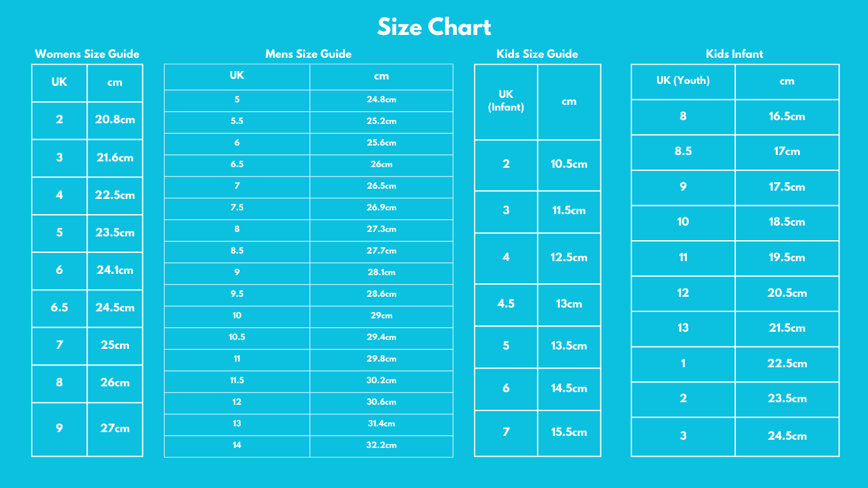This screenshot has height=488, width=868.
Task: Click the 20.8cm cell in Womens table
Action: click(115, 119)
